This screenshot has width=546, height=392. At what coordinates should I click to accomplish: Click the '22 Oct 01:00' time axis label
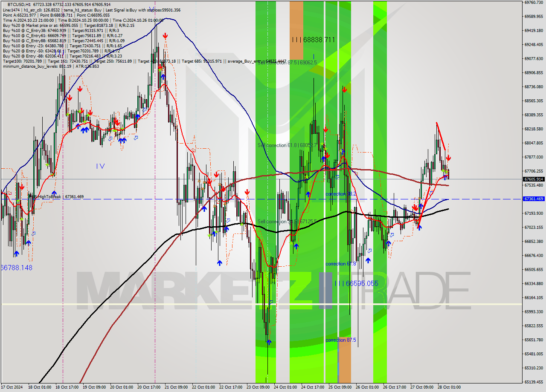pos(203,387)
